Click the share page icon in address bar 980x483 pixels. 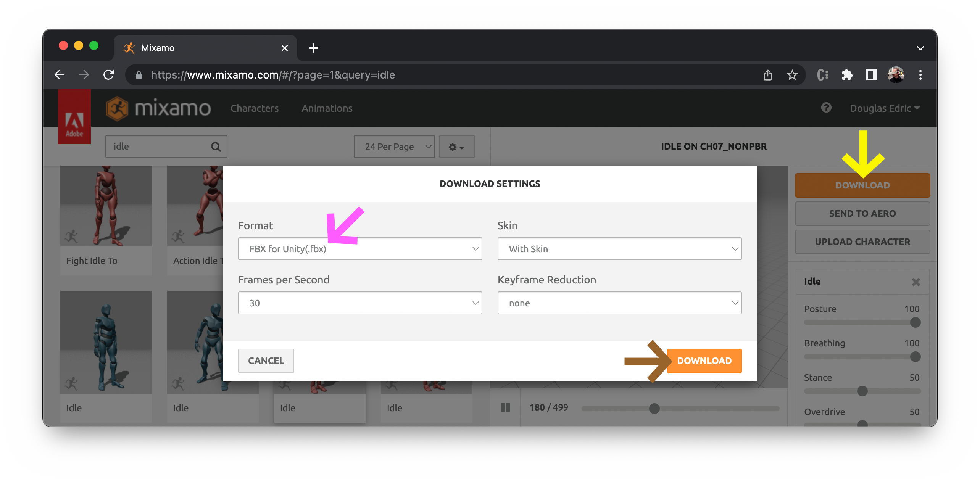pos(768,75)
